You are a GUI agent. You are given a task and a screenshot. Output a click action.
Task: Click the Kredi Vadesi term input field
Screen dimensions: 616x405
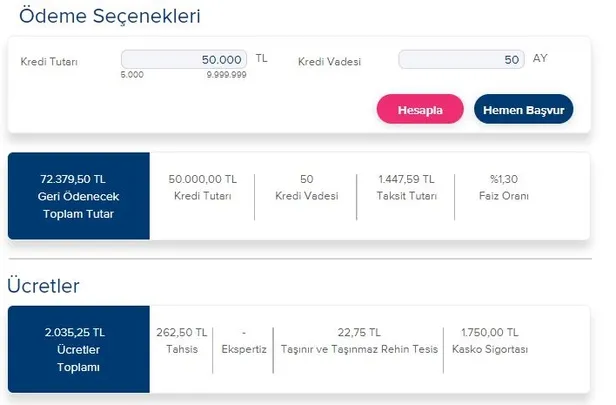(x=461, y=60)
